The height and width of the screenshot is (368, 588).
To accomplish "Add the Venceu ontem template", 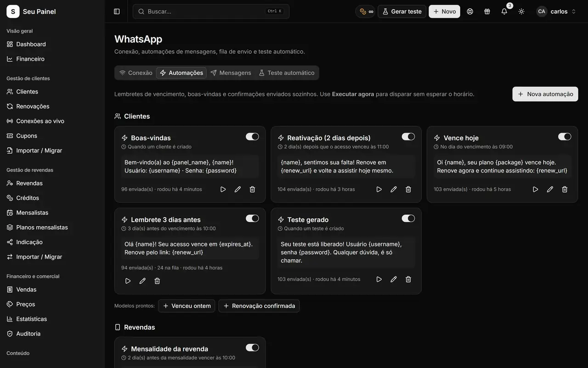I will click(x=187, y=306).
